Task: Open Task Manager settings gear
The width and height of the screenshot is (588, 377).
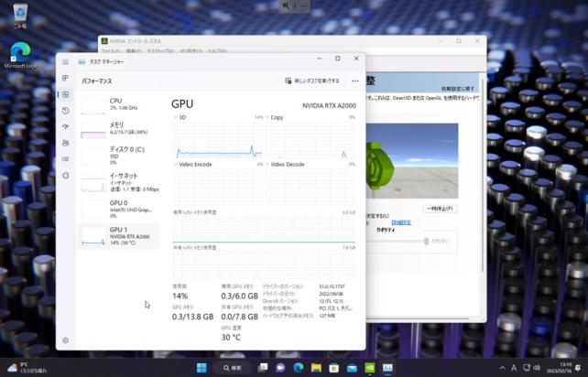Action: pos(65,340)
